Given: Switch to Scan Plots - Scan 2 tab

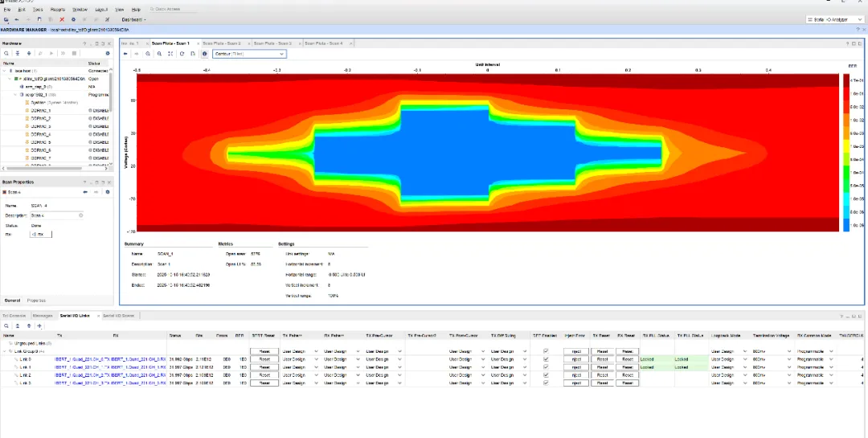Looking at the screenshot, I should click(x=223, y=43).
